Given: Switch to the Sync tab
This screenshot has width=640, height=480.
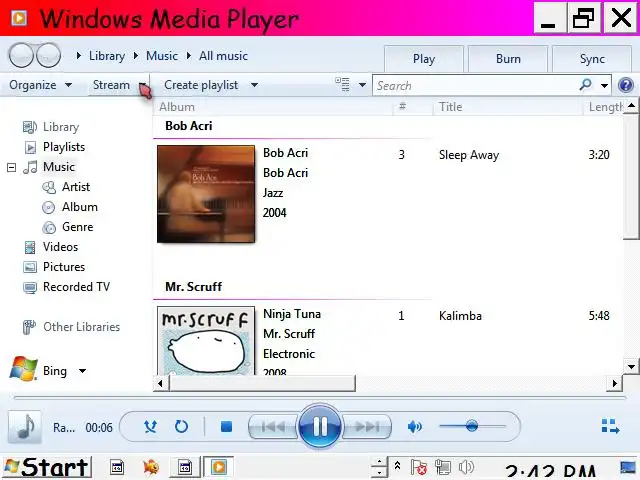Looking at the screenshot, I should (x=592, y=59).
